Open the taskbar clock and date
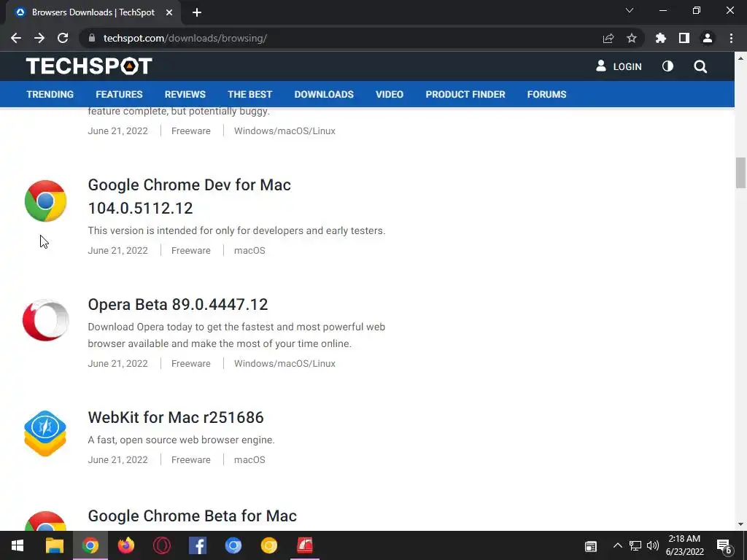 coord(684,545)
